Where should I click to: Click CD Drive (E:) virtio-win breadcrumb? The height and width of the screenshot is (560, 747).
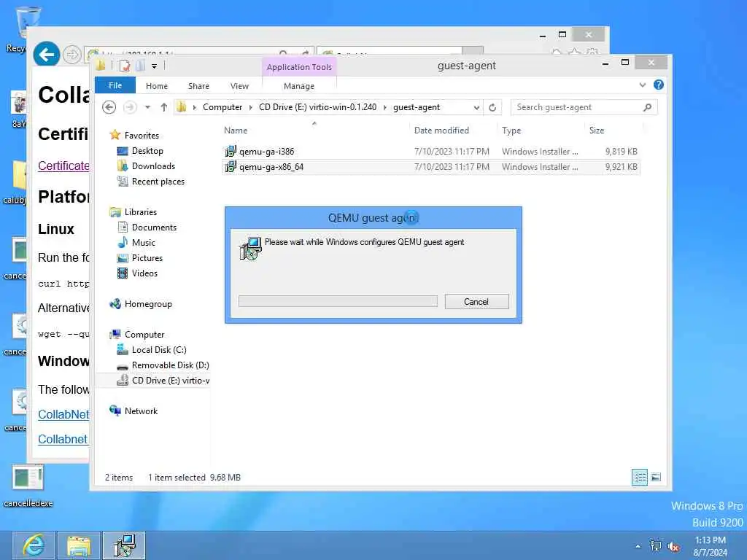[318, 107]
